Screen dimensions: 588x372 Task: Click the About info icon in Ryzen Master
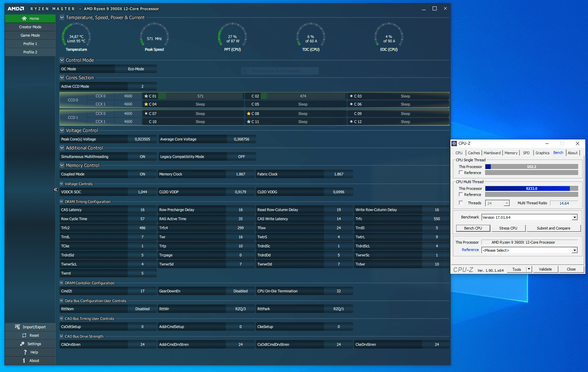pyautogui.click(x=24, y=361)
